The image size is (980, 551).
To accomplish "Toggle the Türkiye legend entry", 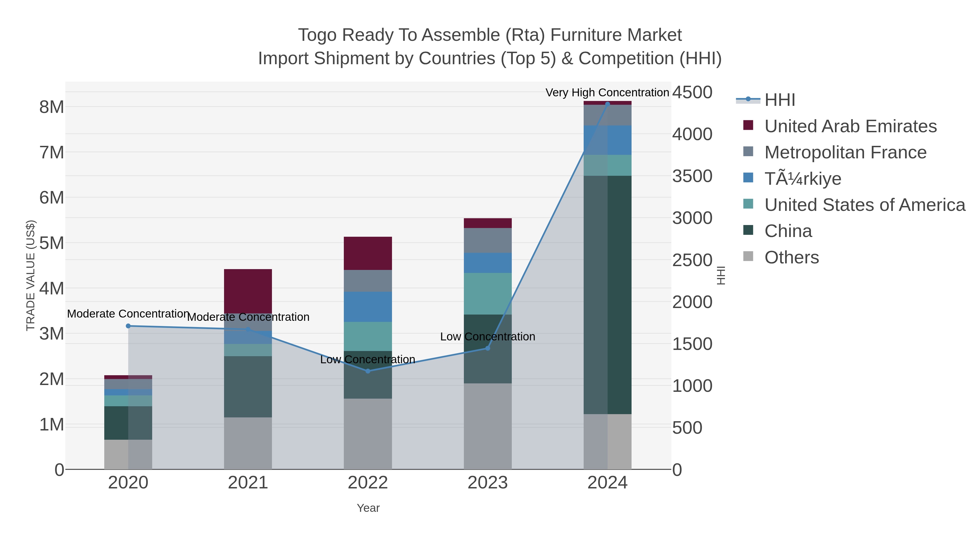I will [x=792, y=178].
